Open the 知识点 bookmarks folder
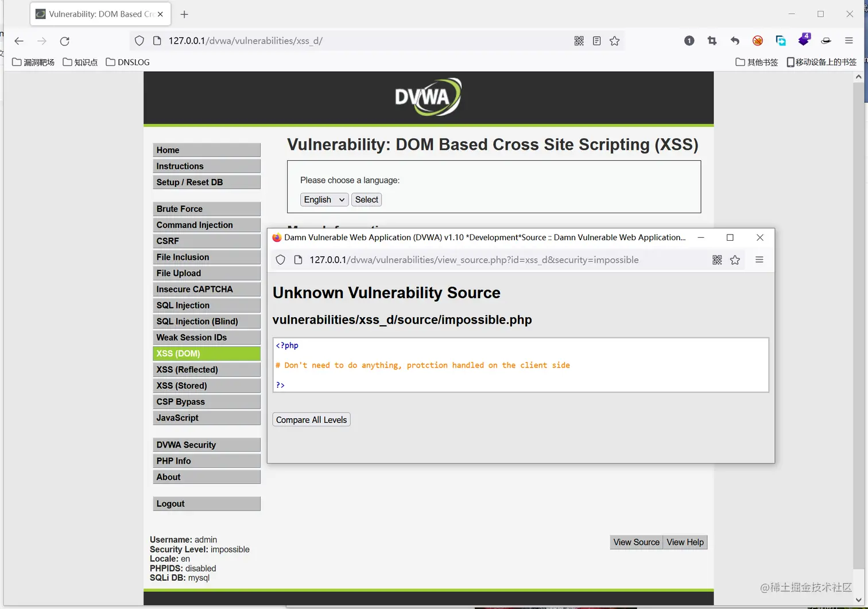This screenshot has height=609, width=868. coord(80,62)
